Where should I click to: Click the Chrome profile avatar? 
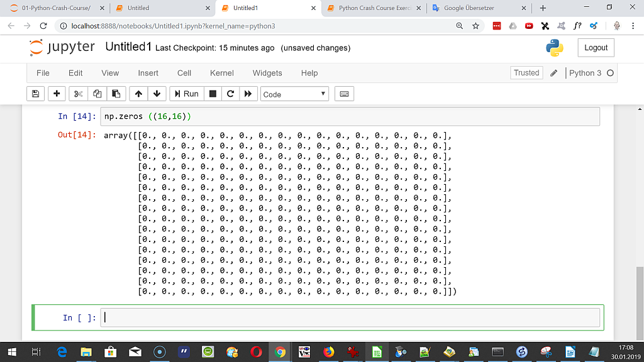click(616, 26)
